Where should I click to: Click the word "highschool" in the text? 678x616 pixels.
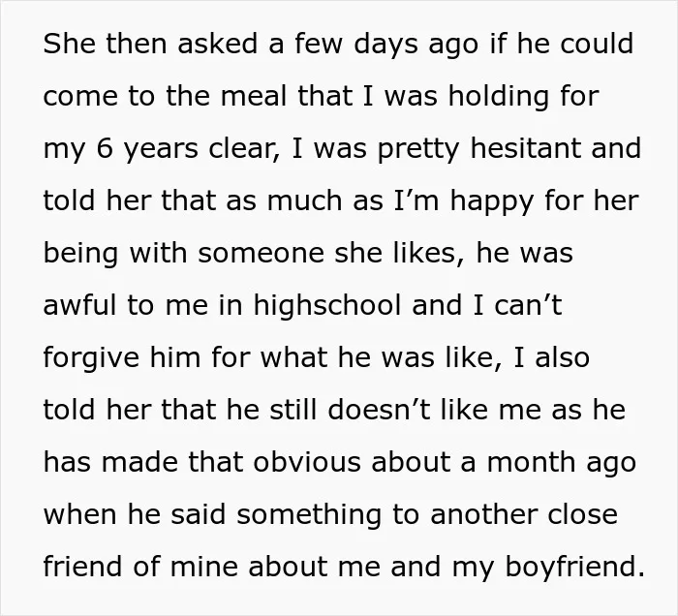coord(327,307)
